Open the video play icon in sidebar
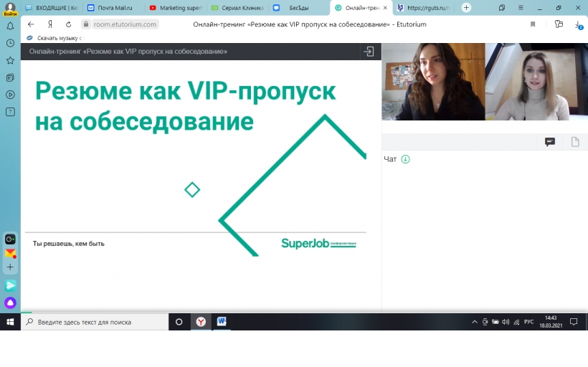The image size is (588, 367). 10,95
